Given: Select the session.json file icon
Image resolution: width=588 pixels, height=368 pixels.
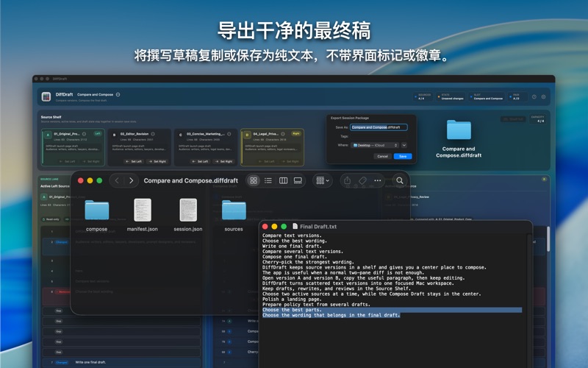Looking at the screenshot, I should tap(188, 210).
